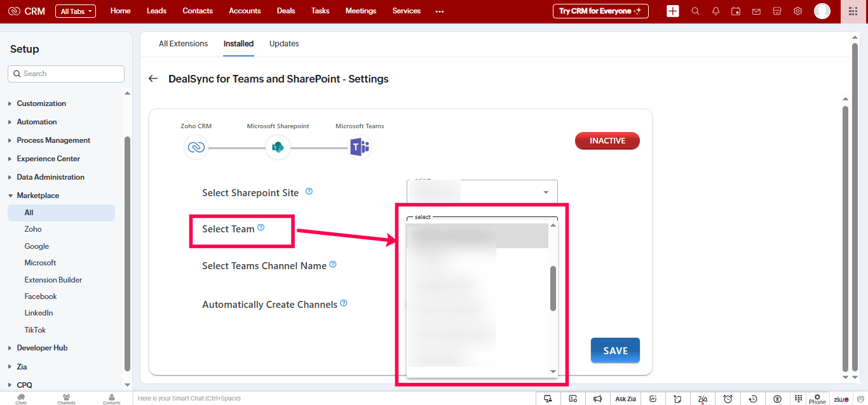The width and height of the screenshot is (868, 405).
Task: Open the mail envelope icon
Action: coord(756,11)
